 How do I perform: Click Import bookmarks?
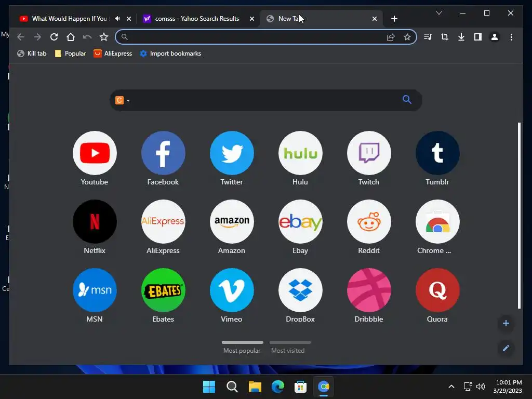point(170,54)
